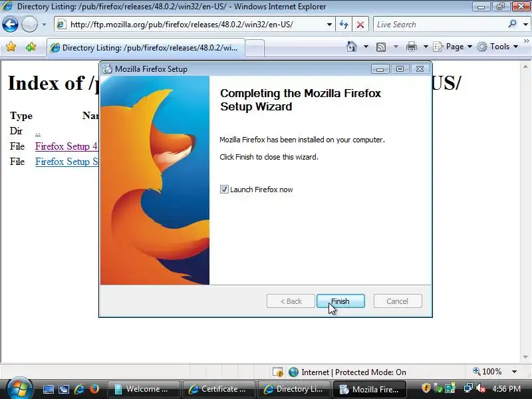Click the 4:56 PM taskbar clock

pyautogui.click(x=506, y=389)
